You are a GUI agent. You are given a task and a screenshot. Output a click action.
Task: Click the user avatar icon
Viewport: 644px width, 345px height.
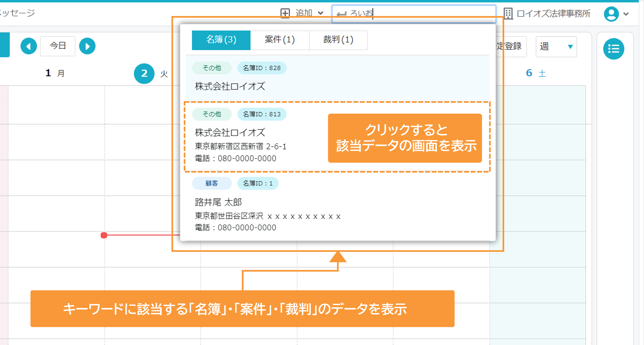(611, 14)
